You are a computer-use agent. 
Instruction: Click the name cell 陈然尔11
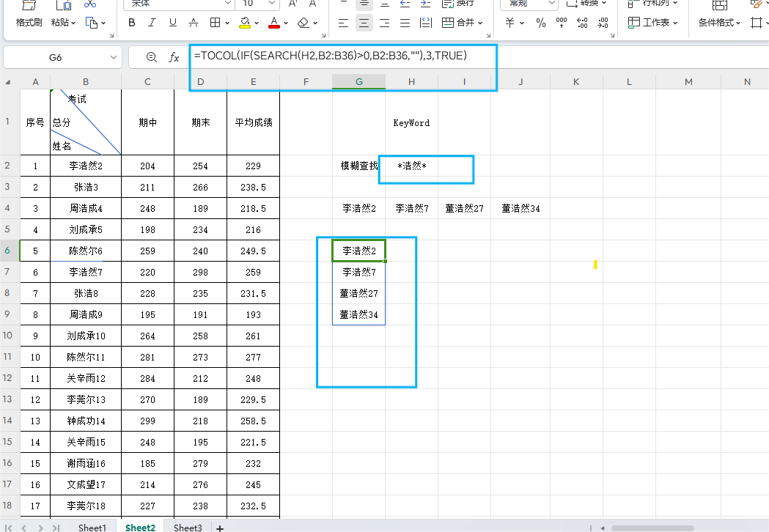click(86, 357)
